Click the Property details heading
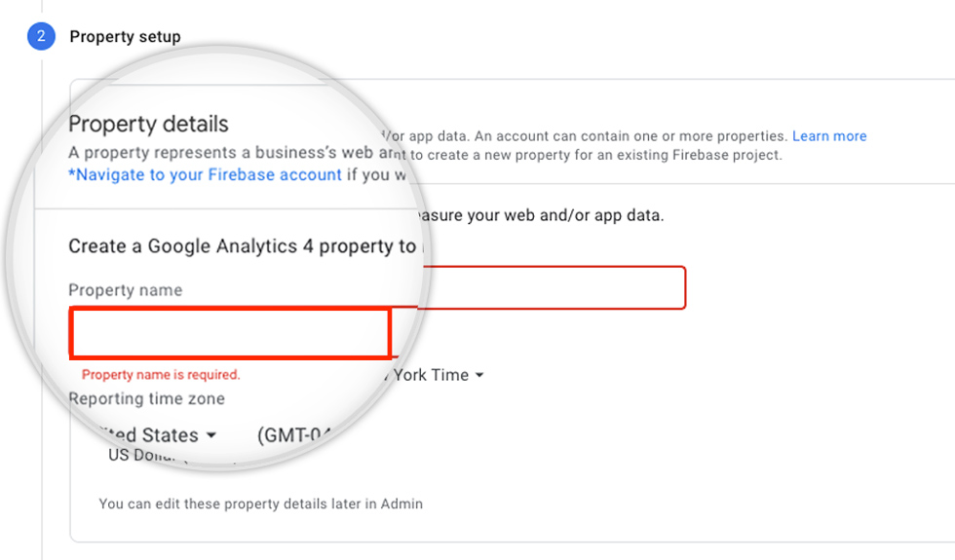The image size is (955, 560). pyautogui.click(x=148, y=125)
